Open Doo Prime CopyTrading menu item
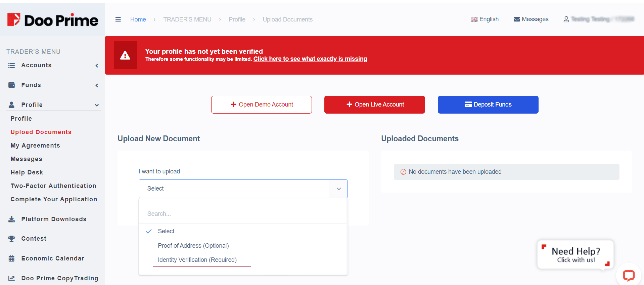 [60, 278]
